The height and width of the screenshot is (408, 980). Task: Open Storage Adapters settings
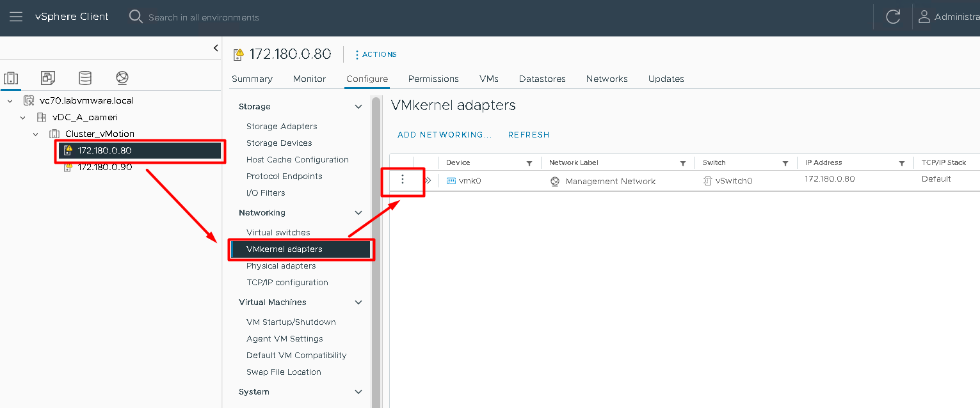[x=282, y=127]
